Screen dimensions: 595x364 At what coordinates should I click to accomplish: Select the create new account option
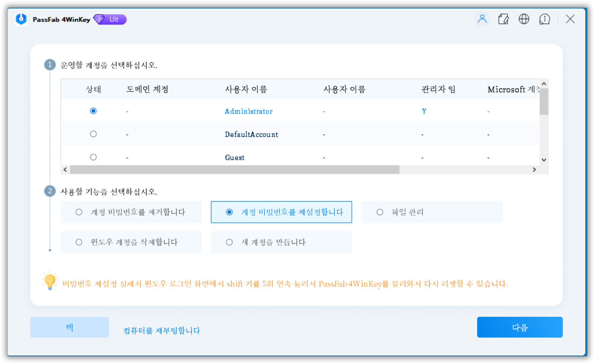[x=229, y=242]
